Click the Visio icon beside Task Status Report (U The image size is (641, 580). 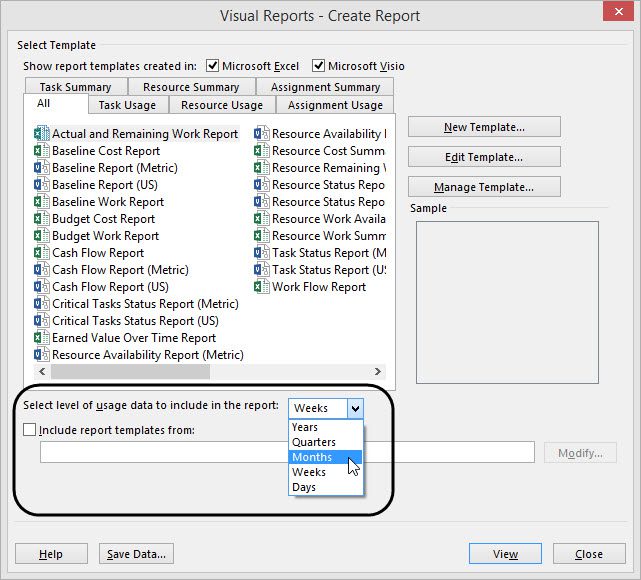262,270
